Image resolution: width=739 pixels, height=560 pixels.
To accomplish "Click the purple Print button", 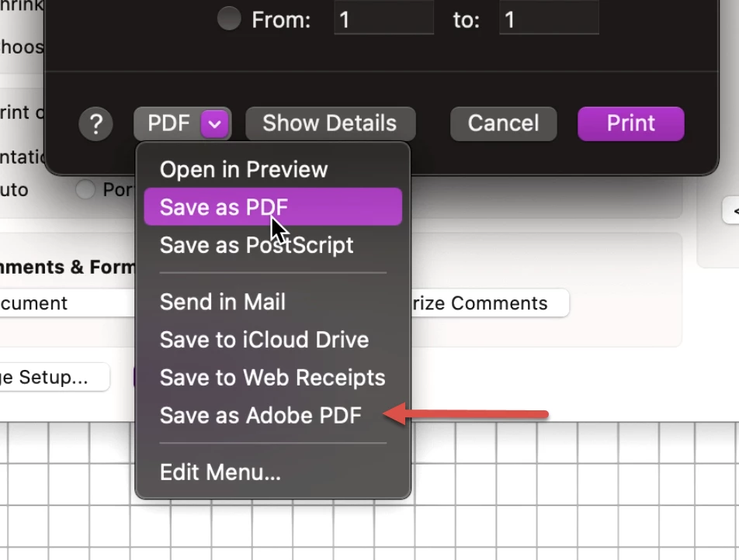I will 630,124.
